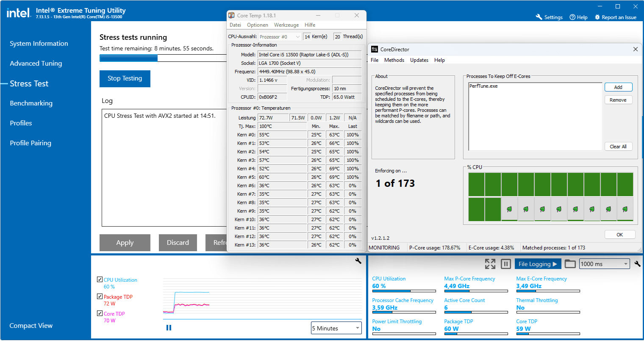Report an Issue via bug icon
The width and height of the screenshot is (644, 341).
point(597,17)
